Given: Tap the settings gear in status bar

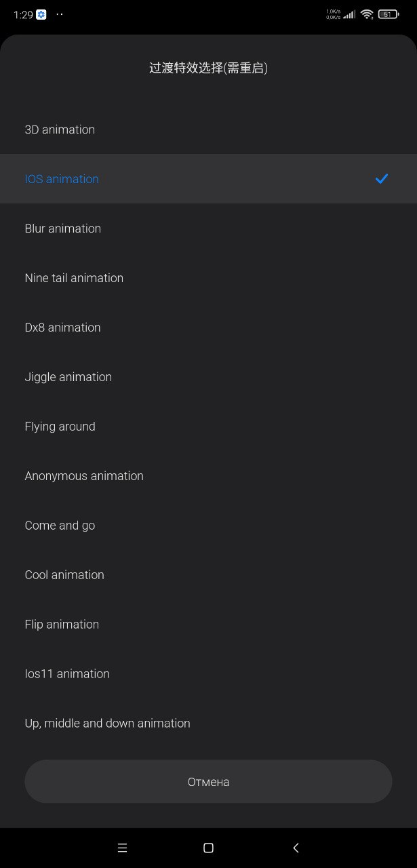Looking at the screenshot, I should coord(41,14).
